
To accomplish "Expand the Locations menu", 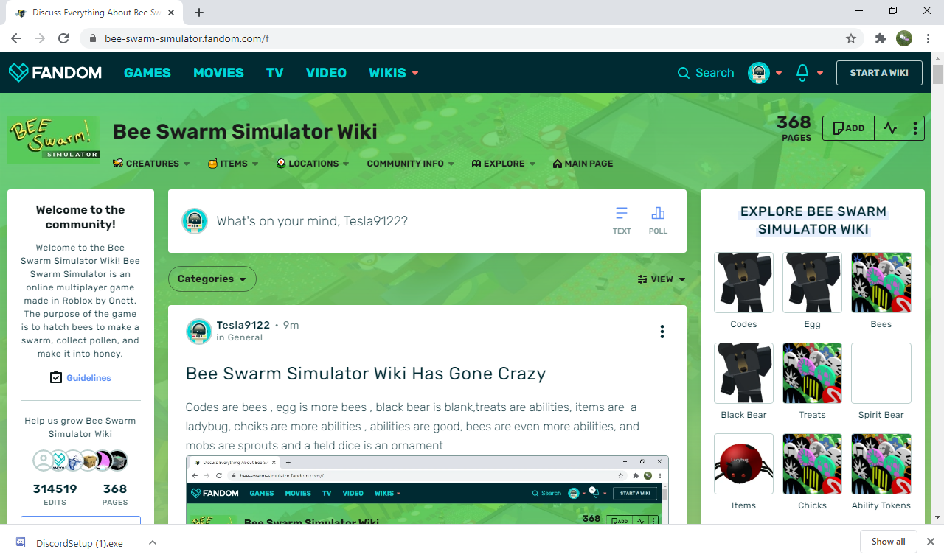I will (313, 164).
